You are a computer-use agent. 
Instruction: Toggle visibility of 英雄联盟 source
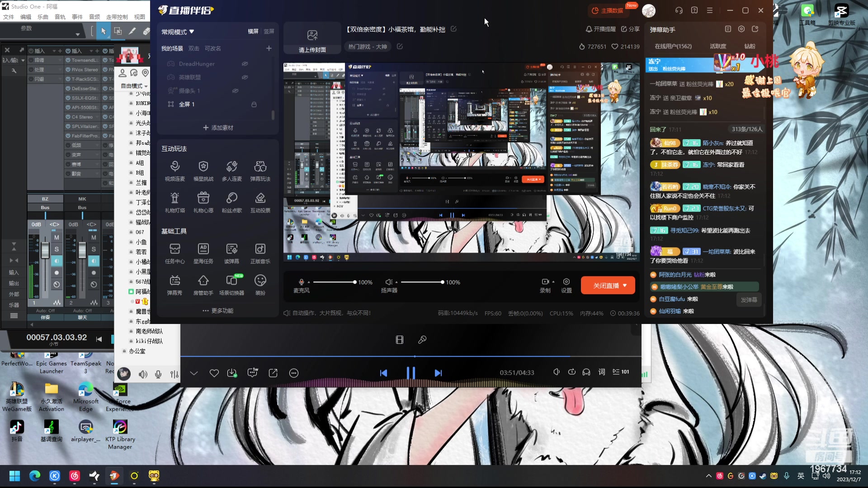click(245, 77)
